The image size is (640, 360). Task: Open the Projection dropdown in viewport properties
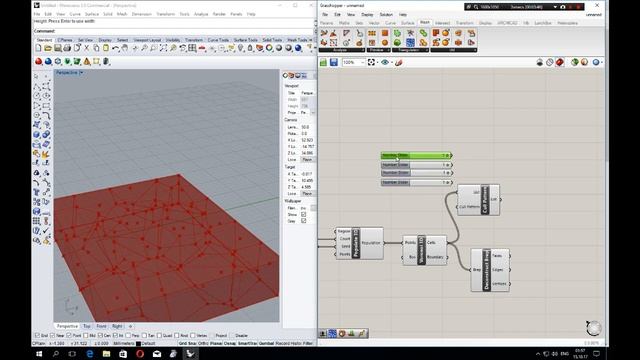tap(313, 112)
